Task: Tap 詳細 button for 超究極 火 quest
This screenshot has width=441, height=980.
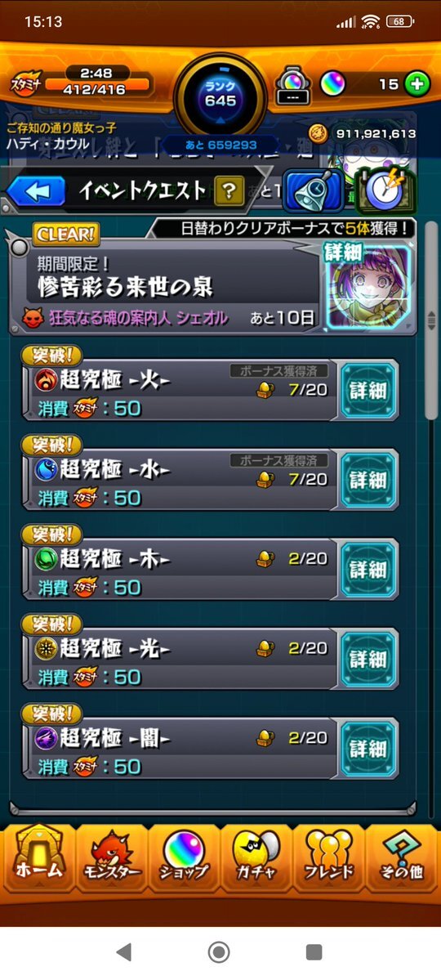Action: [x=368, y=391]
